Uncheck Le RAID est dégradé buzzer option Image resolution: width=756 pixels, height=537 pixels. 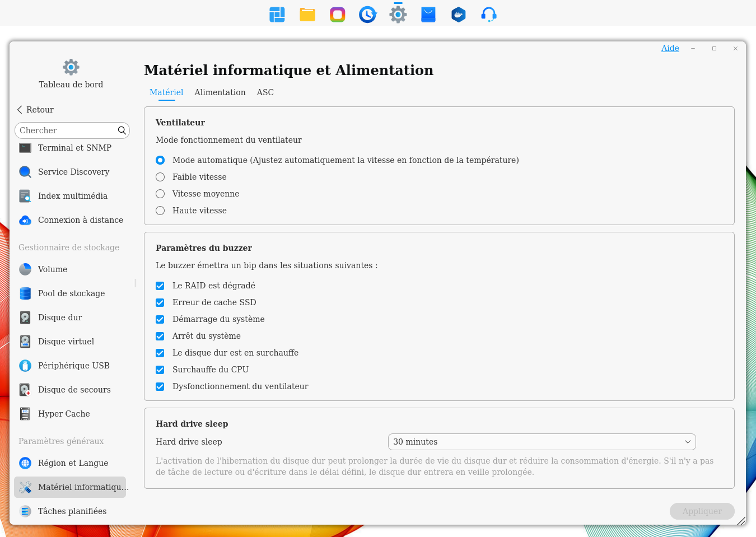coord(160,286)
